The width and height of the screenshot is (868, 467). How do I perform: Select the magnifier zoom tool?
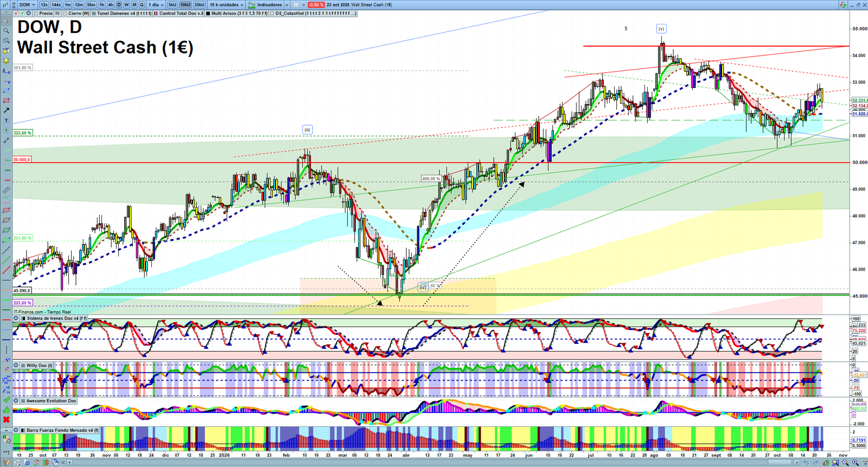(x=6, y=31)
